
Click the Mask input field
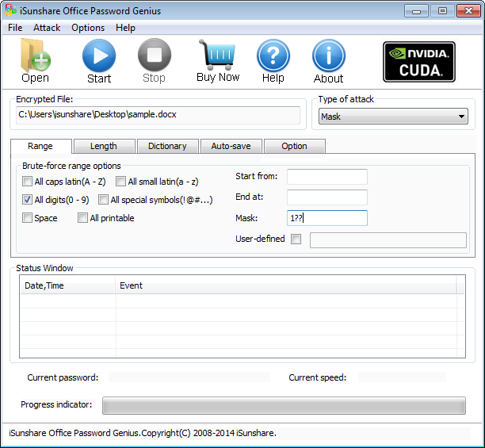click(327, 218)
